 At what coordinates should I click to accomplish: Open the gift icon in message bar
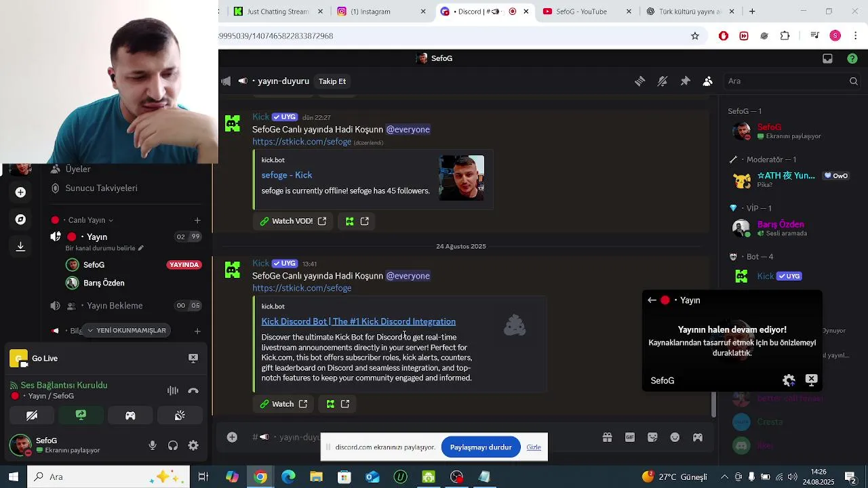click(x=608, y=437)
